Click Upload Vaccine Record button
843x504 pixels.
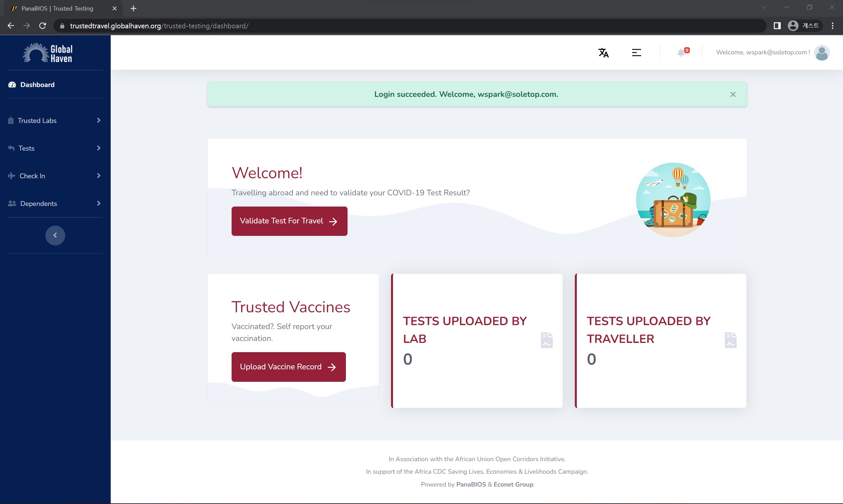(288, 367)
